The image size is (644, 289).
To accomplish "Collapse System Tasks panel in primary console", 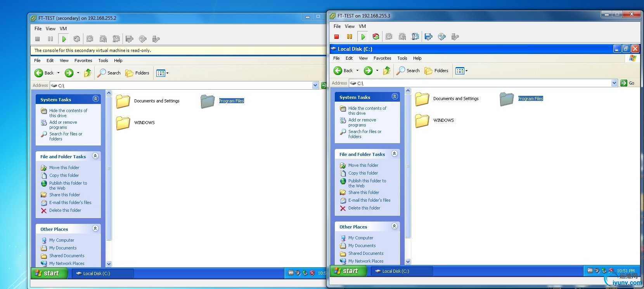I will coord(395,97).
